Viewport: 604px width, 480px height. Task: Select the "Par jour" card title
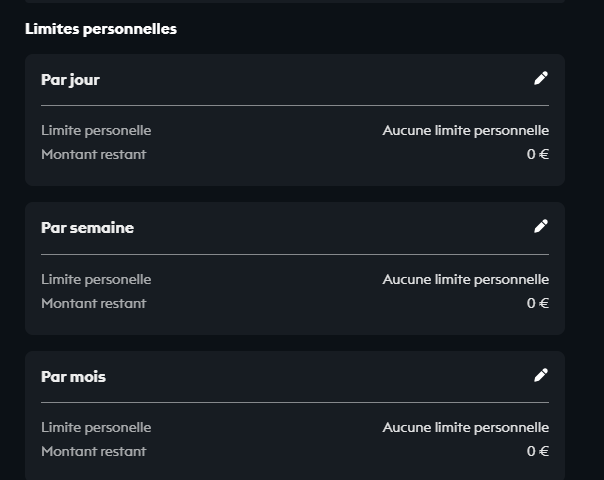pyautogui.click(x=70, y=80)
